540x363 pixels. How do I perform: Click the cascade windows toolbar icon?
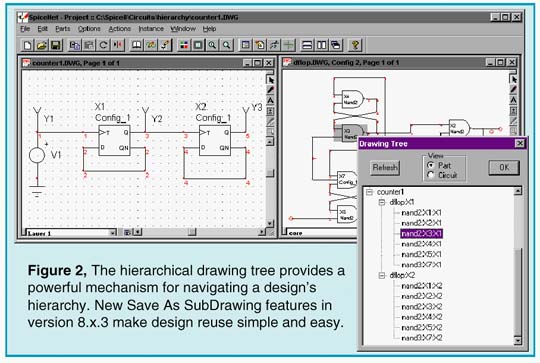pos(336,45)
